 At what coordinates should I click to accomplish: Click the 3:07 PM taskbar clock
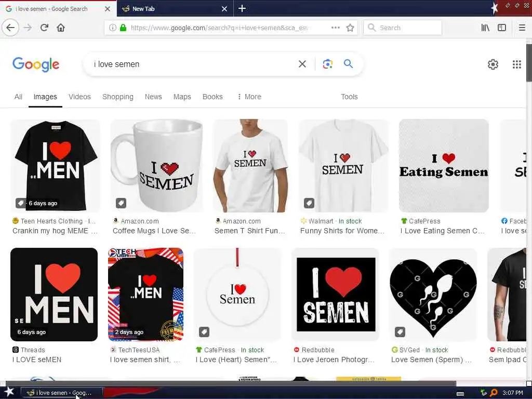(513, 393)
